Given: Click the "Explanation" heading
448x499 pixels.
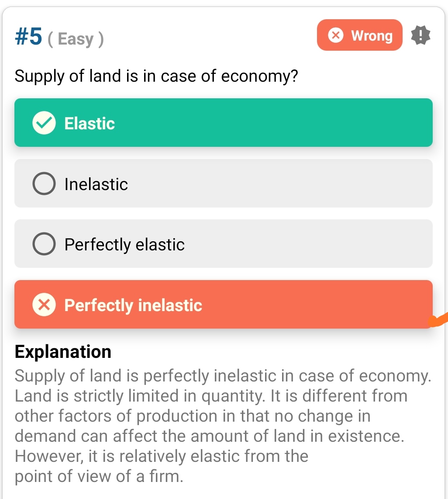Looking at the screenshot, I should tap(63, 352).
